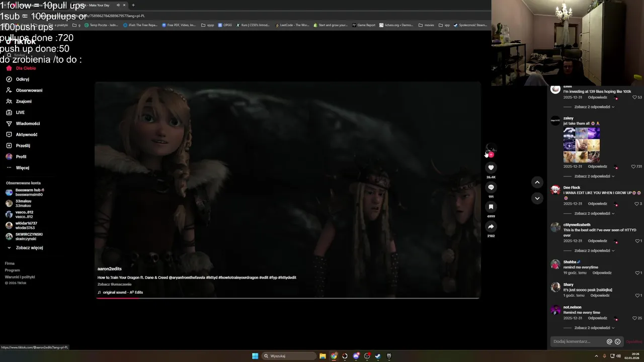Open File Explorer from taskbar
This screenshot has height=362, width=644.
pyautogui.click(x=323, y=356)
